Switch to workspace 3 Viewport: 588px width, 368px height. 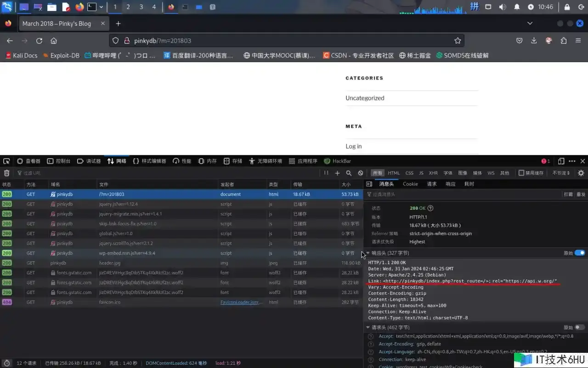(x=141, y=7)
